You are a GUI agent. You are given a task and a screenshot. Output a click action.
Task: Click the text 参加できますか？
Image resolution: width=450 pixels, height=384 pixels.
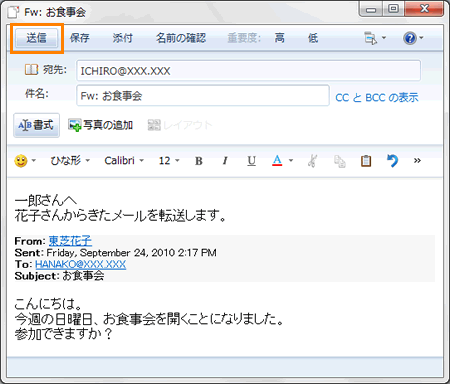click(64, 334)
